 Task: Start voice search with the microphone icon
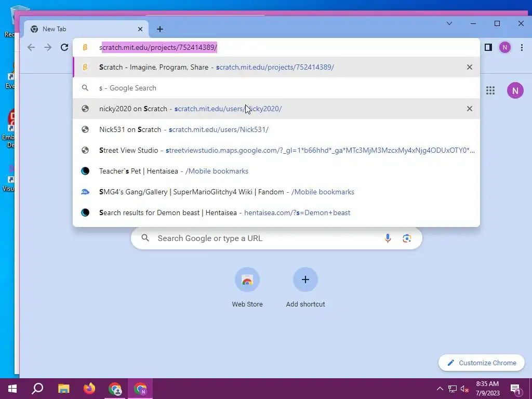(x=388, y=238)
